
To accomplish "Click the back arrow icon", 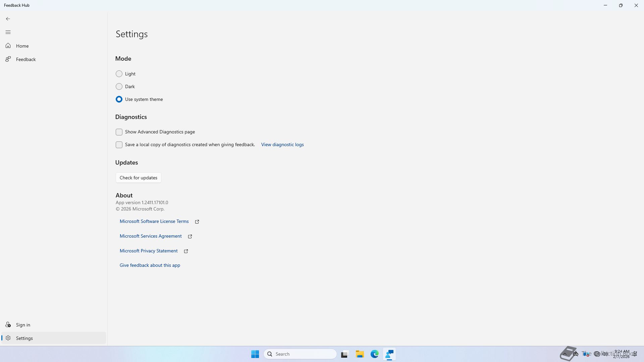I will (8, 19).
